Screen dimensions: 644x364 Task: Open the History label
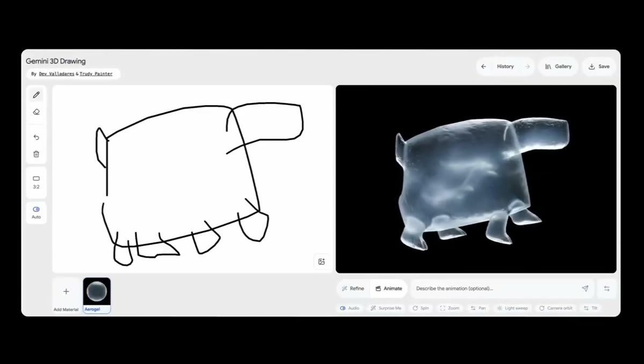[x=506, y=67]
